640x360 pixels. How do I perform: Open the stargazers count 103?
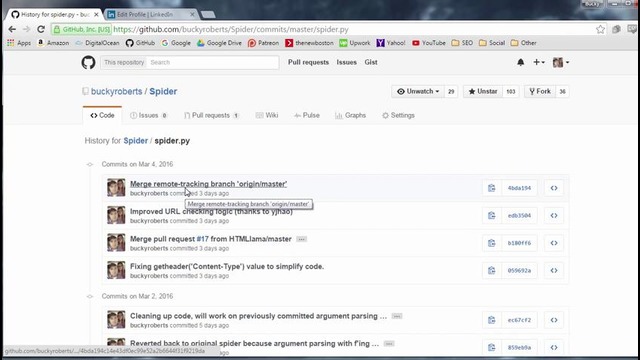pyautogui.click(x=511, y=91)
